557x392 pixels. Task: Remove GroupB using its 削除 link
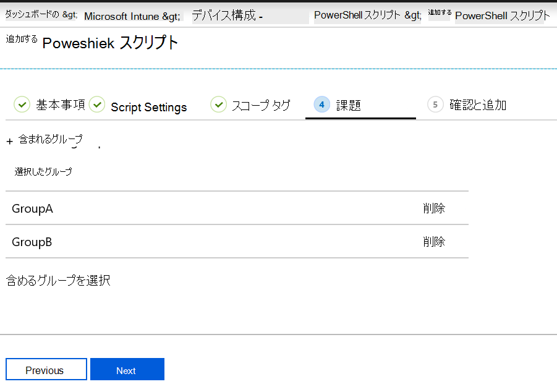pos(434,242)
